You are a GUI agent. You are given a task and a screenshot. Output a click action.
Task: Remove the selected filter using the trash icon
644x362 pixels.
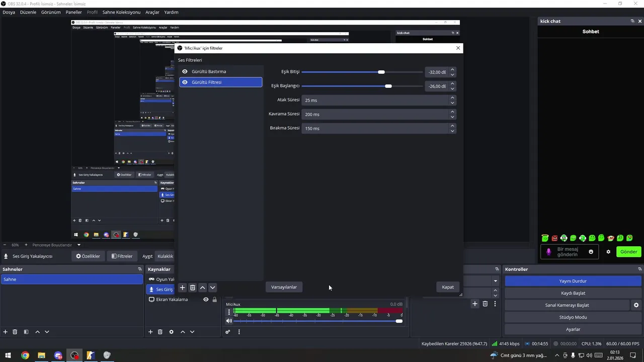point(193,288)
